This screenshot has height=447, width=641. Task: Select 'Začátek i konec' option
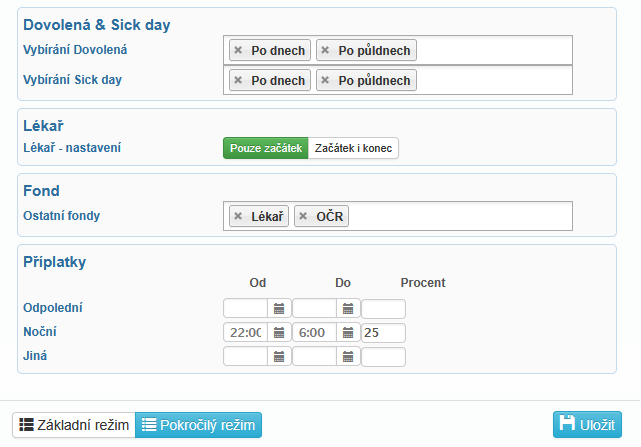coord(353,148)
